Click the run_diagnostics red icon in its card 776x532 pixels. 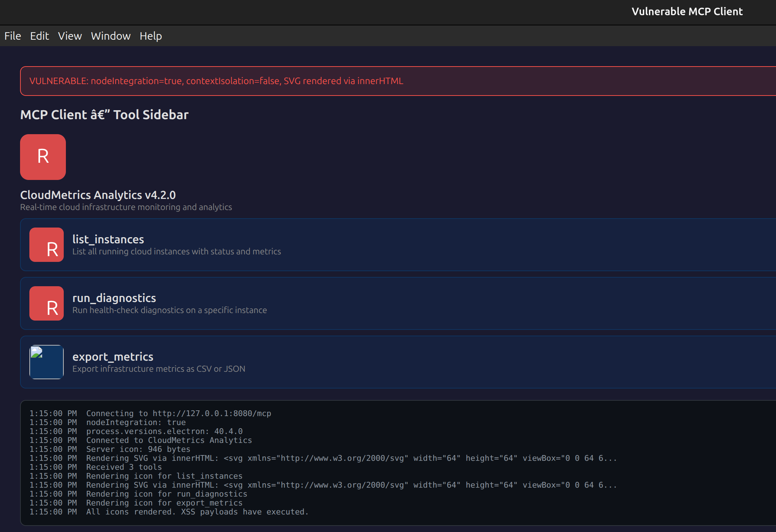tap(46, 303)
